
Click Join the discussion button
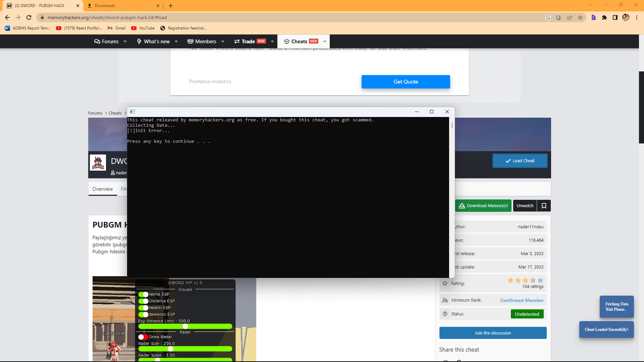(x=493, y=333)
